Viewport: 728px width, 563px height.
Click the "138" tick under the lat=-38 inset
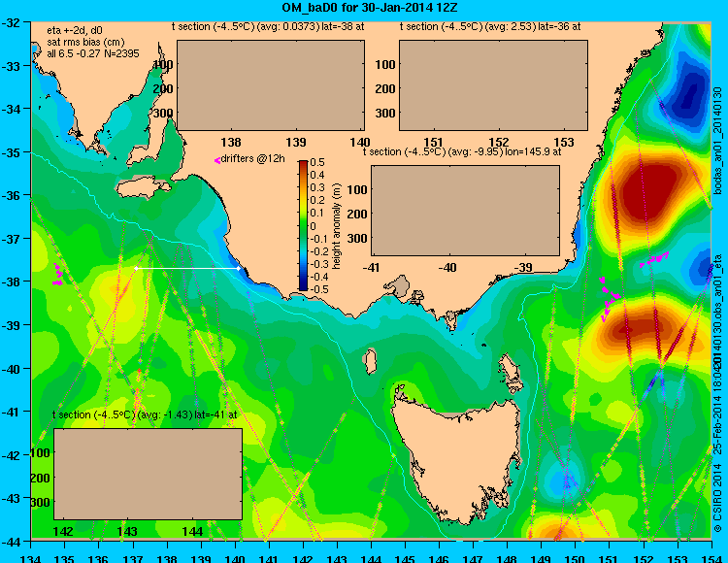(231, 142)
